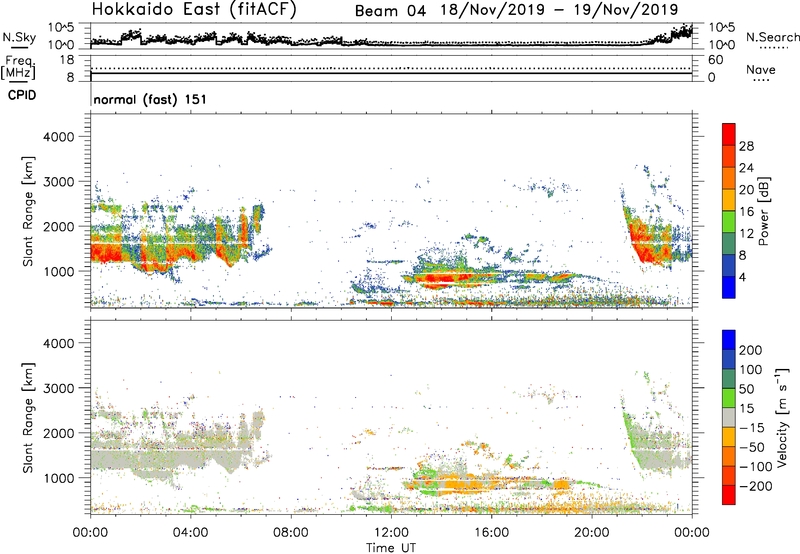Click the '08:00' time tick label

pos(291,533)
